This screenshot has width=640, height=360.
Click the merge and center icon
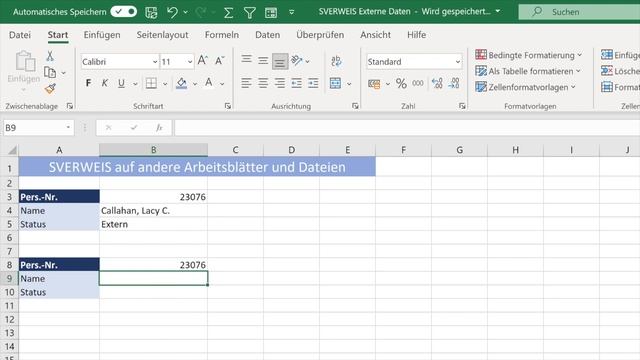tap(336, 83)
